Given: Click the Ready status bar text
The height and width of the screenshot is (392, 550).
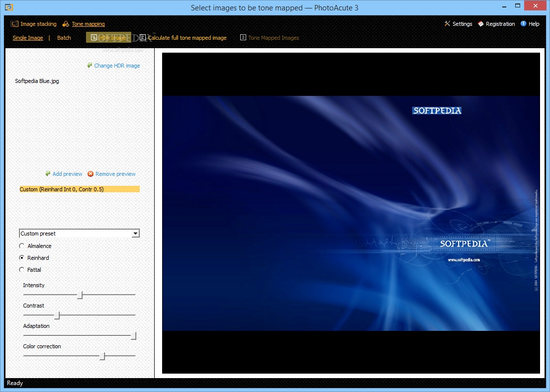Looking at the screenshot, I should [x=15, y=383].
